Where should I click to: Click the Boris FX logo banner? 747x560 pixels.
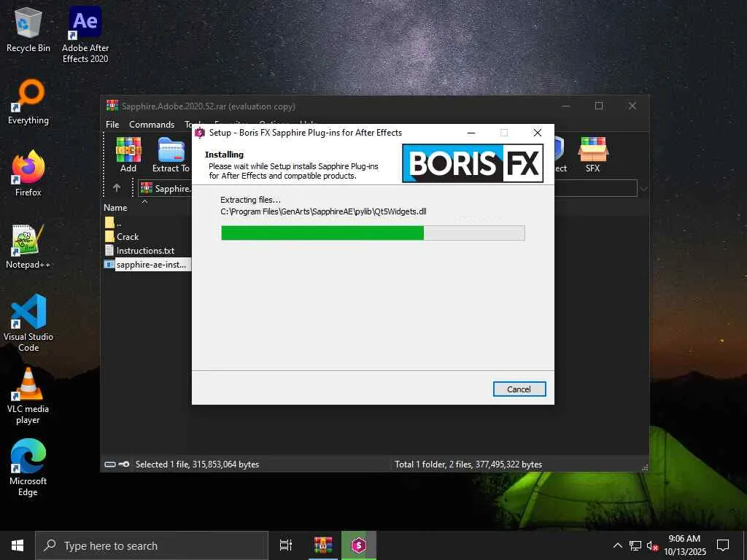tap(473, 163)
